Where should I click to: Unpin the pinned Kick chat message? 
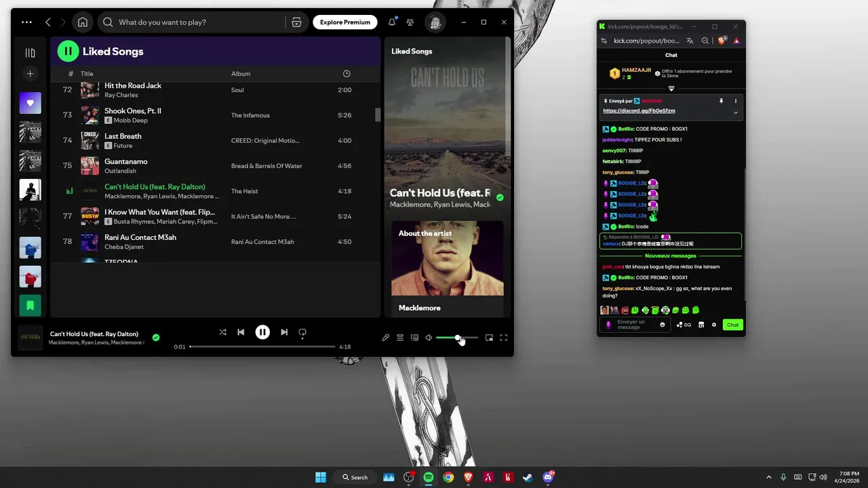722,101
